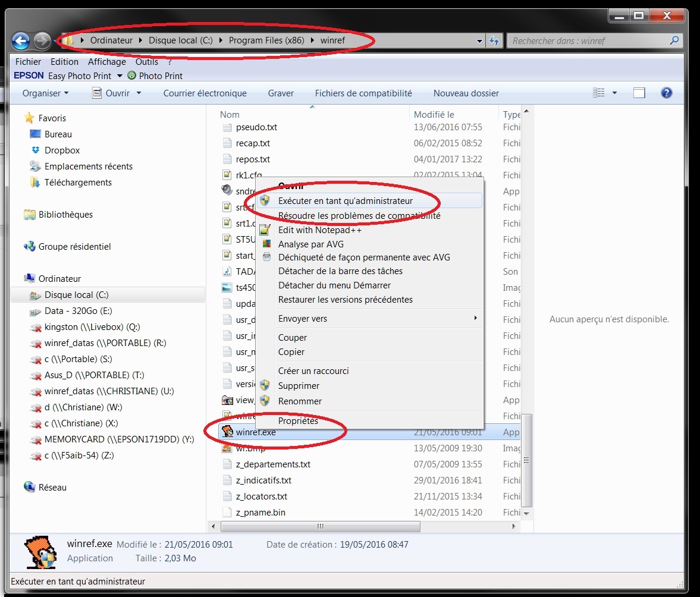Click Fichiers de compatibilité button
This screenshot has height=597, width=700.
(x=363, y=93)
